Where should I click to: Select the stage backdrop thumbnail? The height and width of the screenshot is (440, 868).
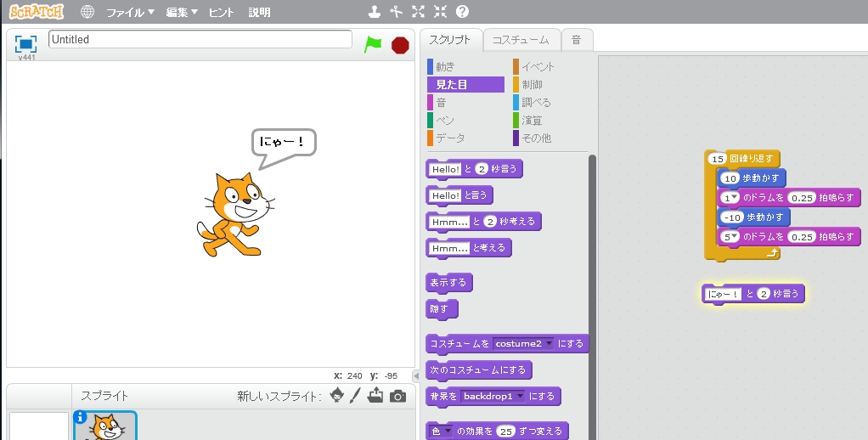point(39,426)
